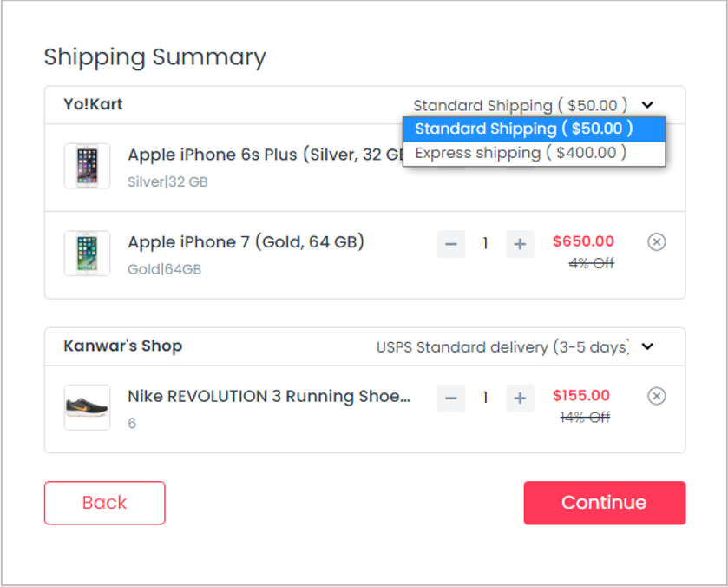Collapse the Yo!Kart shipping dropdown chevron
Image resolution: width=728 pixels, height=587 pixels.
click(x=647, y=105)
